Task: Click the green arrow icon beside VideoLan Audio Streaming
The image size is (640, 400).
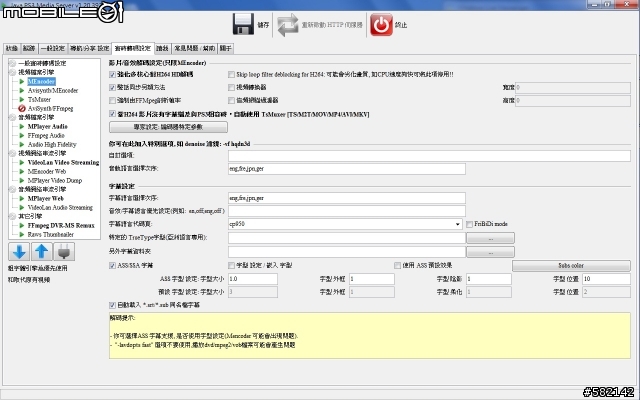Action: (22, 207)
